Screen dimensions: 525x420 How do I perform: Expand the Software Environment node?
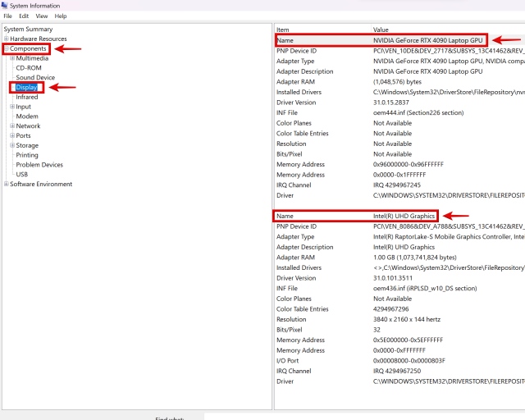coord(6,184)
